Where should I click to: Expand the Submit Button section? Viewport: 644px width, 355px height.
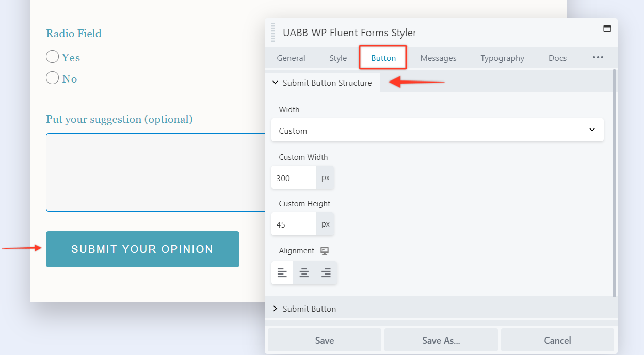[309, 309]
